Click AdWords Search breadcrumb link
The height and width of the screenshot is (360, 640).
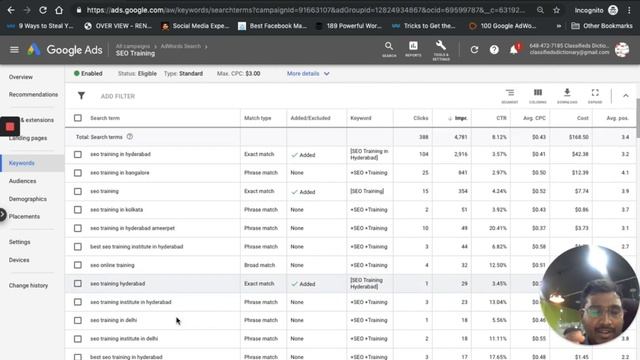point(180,46)
